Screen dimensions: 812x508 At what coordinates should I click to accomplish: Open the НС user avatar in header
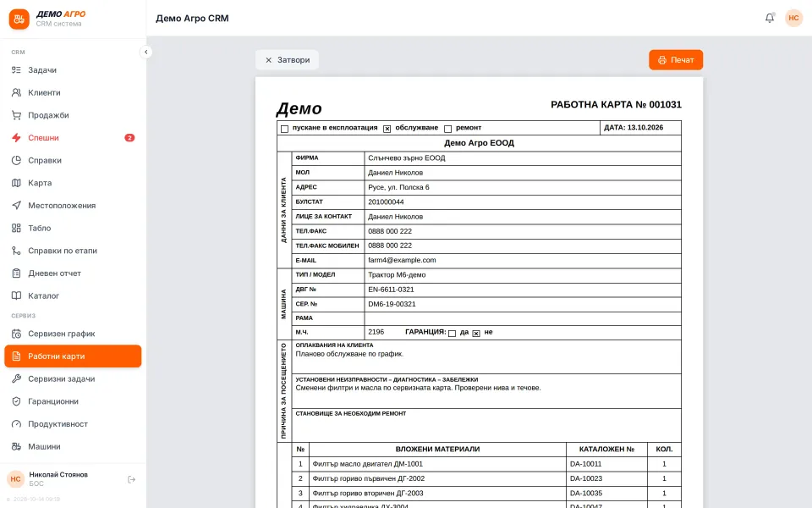pos(793,18)
